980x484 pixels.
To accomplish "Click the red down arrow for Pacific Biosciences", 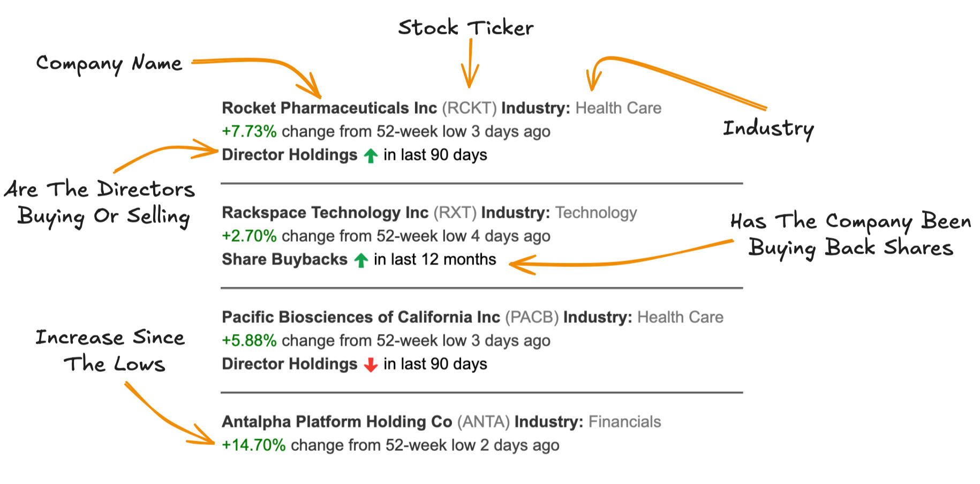I will click(x=371, y=364).
